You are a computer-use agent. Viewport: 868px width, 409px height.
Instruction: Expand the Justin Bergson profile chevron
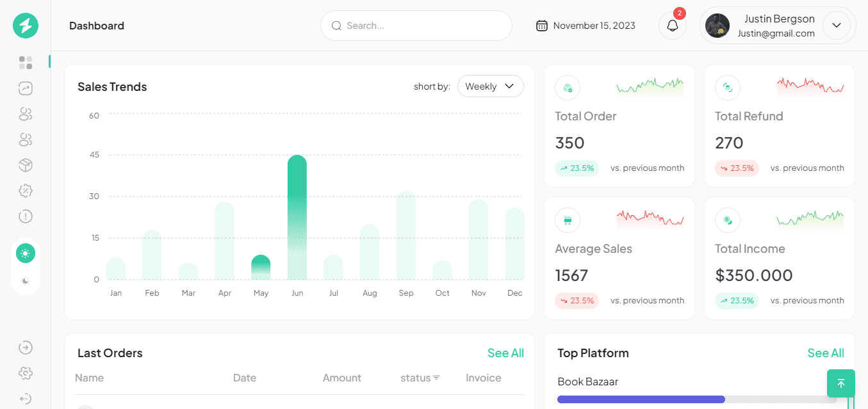(x=837, y=26)
